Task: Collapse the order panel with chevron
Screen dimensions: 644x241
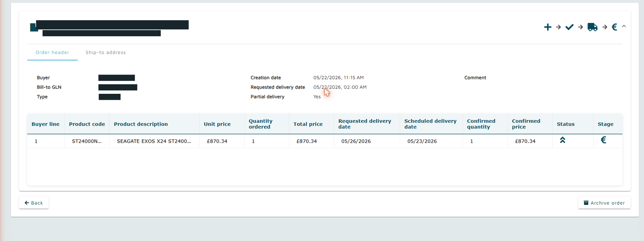Action: [624, 26]
